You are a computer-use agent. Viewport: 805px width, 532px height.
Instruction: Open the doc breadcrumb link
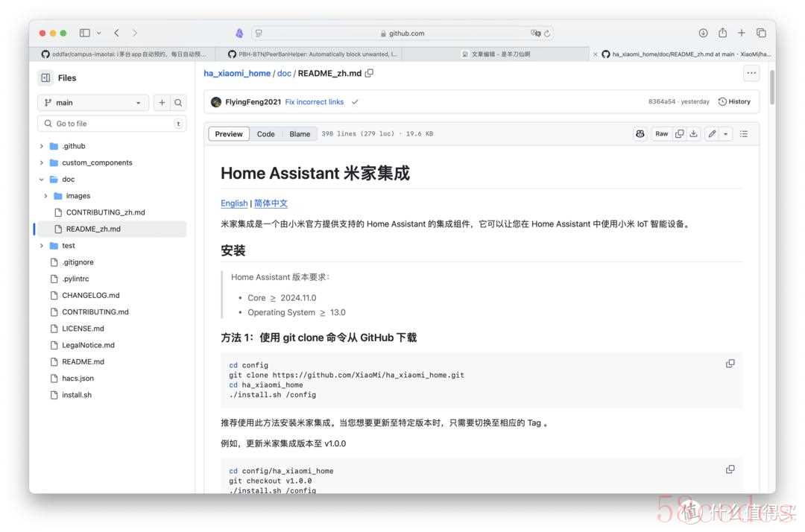[284, 73]
